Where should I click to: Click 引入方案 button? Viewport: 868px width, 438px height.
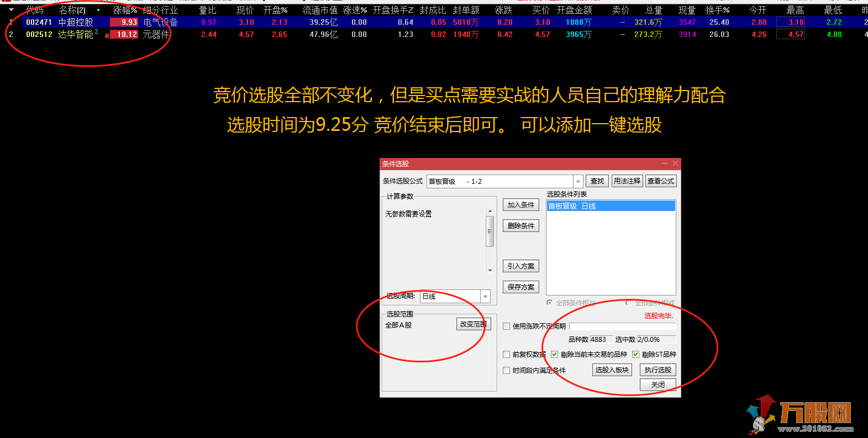[521, 266]
